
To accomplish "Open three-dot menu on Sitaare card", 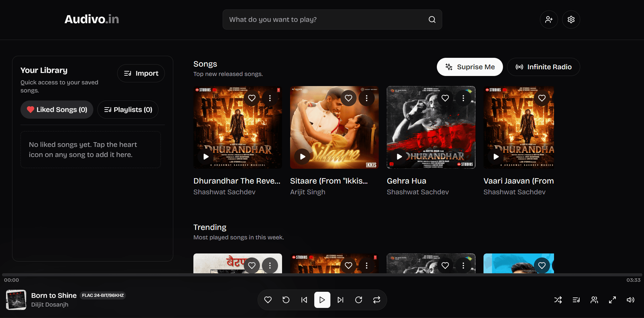I will pos(367,98).
